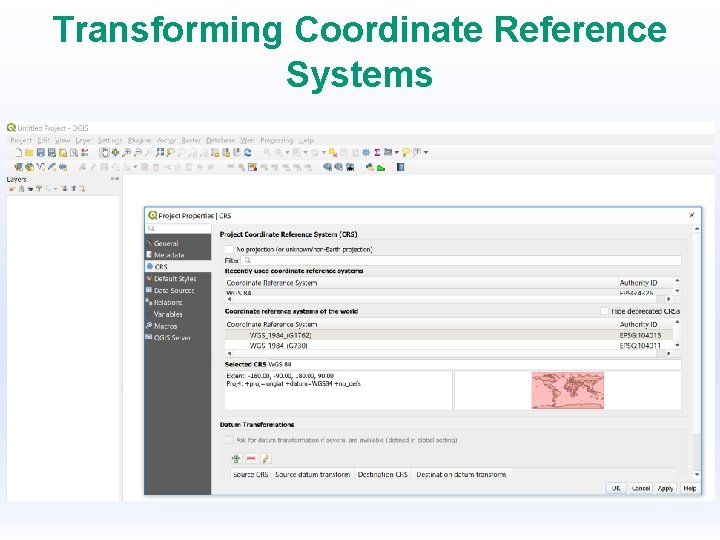Click the Source datum transform column header

pos(312,474)
